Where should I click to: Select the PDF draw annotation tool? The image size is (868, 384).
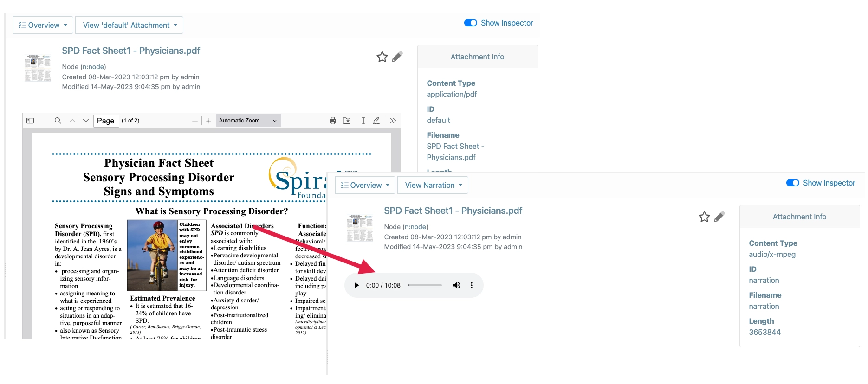tap(376, 121)
